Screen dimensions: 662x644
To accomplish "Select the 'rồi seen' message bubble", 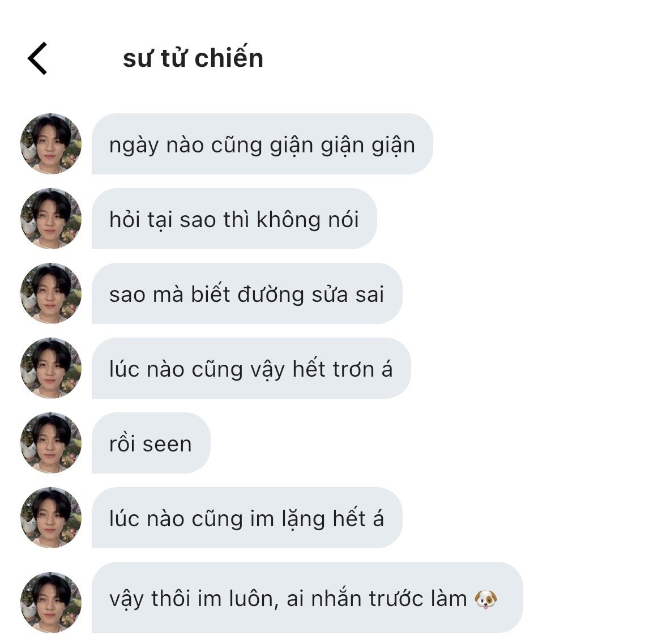I will click(x=151, y=442).
